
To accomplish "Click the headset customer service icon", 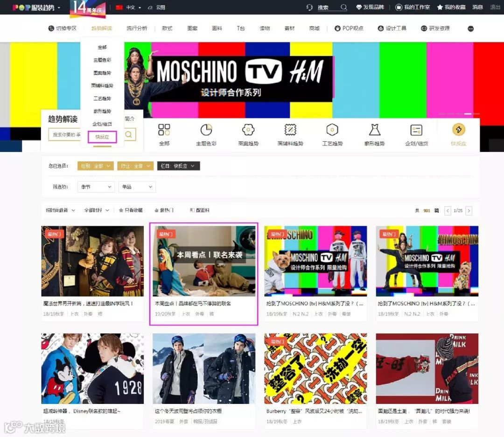I will pyautogui.click(x=309, y=7).
